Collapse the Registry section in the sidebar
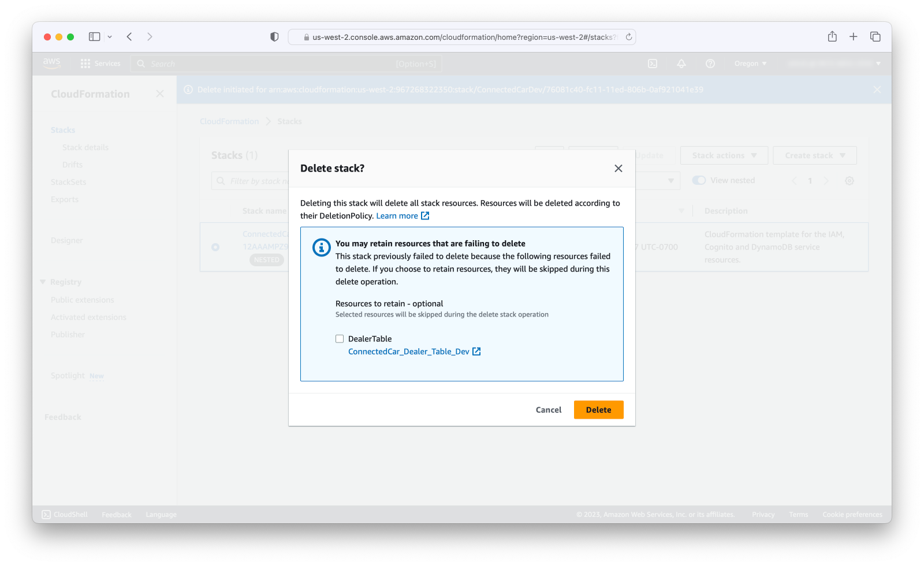924x566 pixels. click(x=43, y=282)
